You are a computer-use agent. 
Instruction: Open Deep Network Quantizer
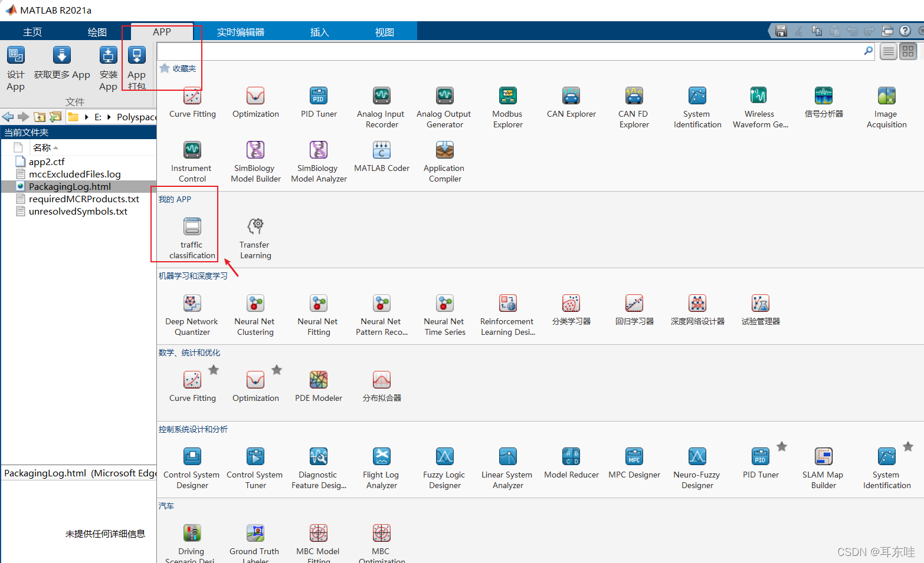(192, 315)
